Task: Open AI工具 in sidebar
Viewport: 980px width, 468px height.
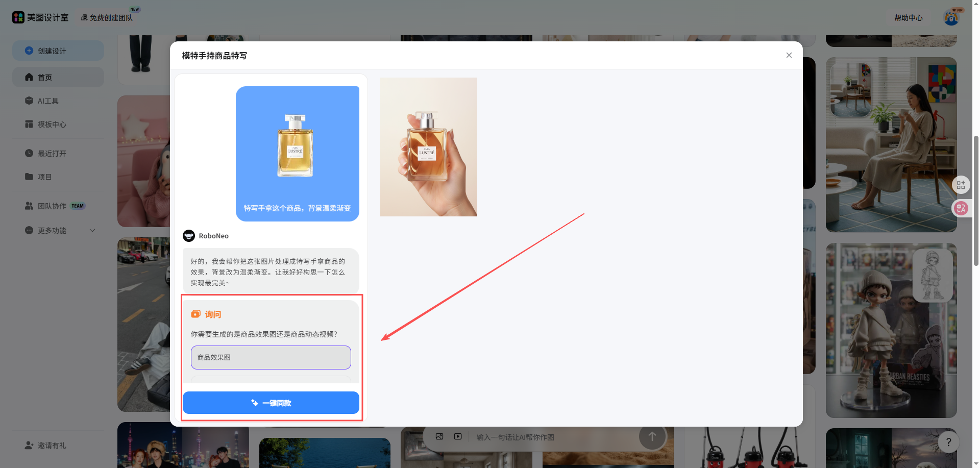Action: tap(58, 101)
